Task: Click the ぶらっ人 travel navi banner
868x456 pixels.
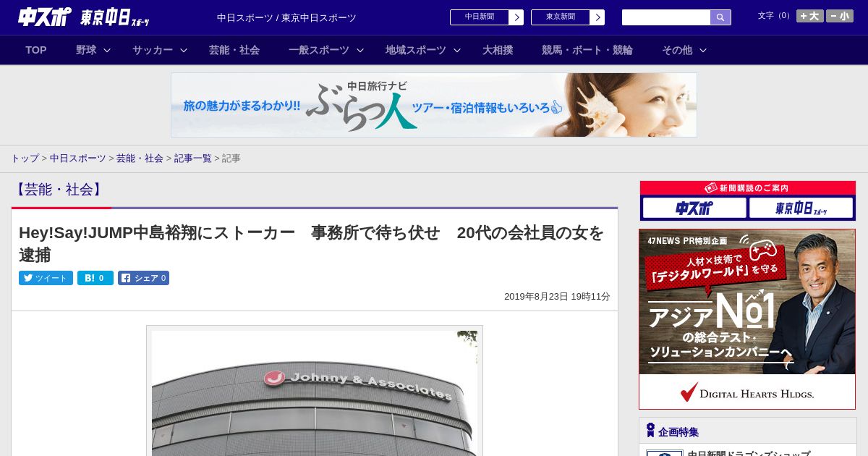Action: (434, 105)
